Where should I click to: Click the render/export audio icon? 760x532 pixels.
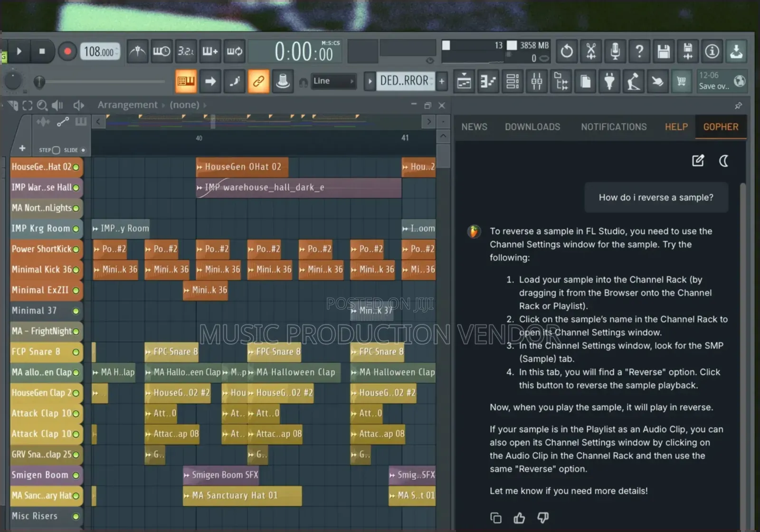[688, 51]
